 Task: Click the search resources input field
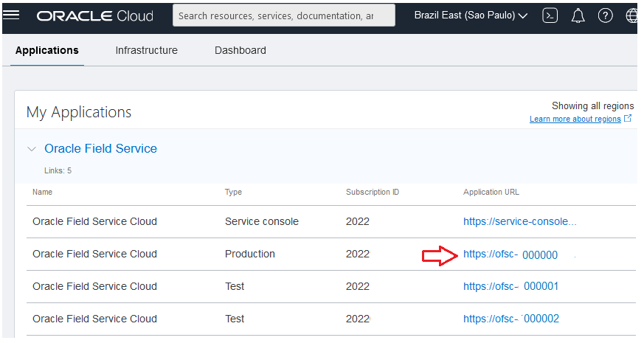point(284,15)
